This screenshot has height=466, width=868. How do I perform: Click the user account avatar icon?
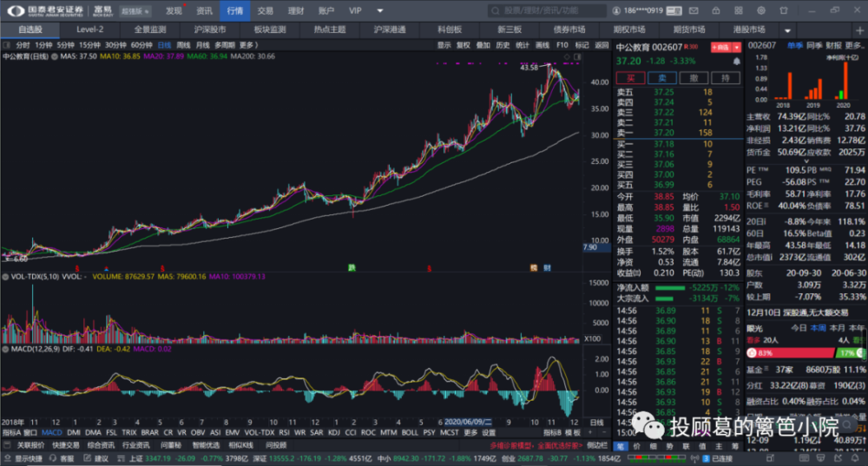(616, 10)
